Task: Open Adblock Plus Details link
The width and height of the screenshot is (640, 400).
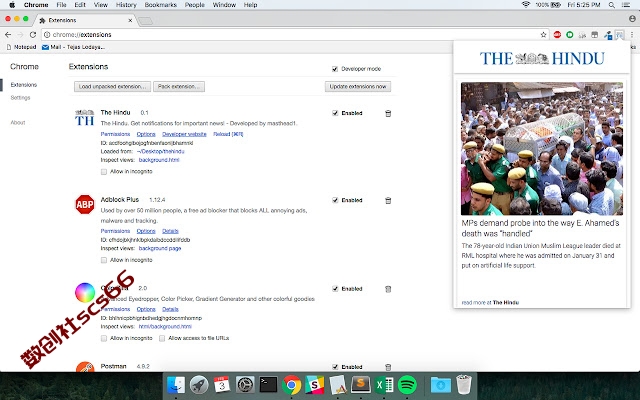Action: [x=170, y=231]
